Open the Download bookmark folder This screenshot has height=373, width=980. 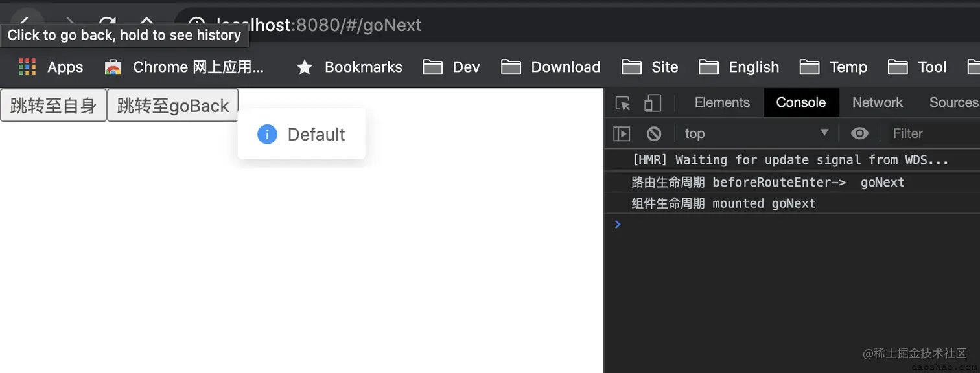[551, 67]
